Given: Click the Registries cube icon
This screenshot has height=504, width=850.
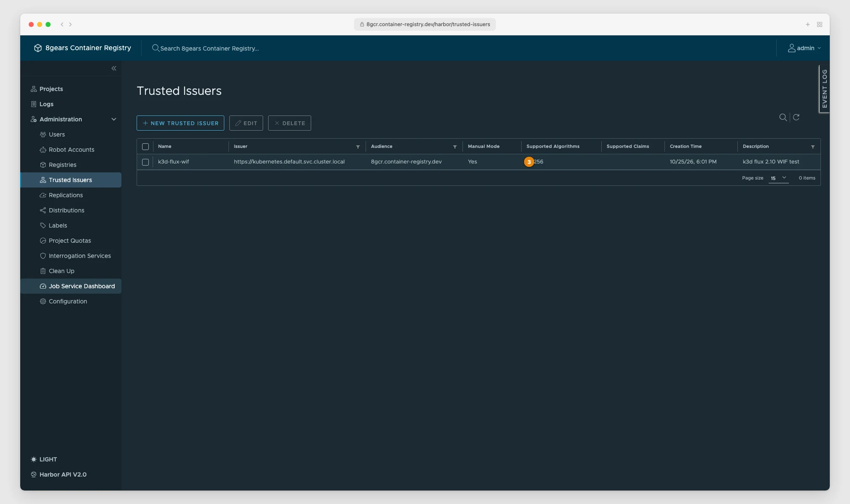Looking at the screenshot, I should click(43, 165).
